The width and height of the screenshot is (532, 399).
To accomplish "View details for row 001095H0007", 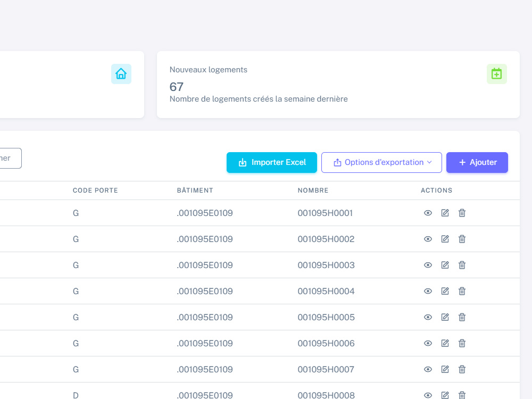I will pos(428,370).
